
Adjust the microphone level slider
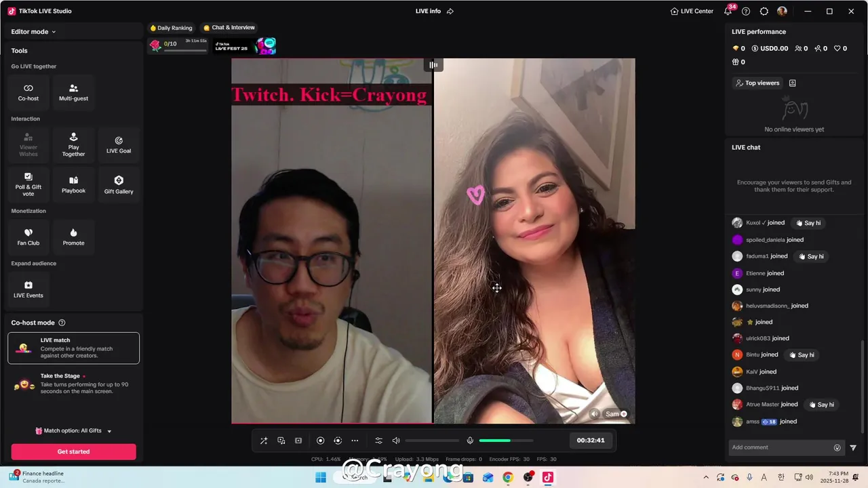point(506,441)
